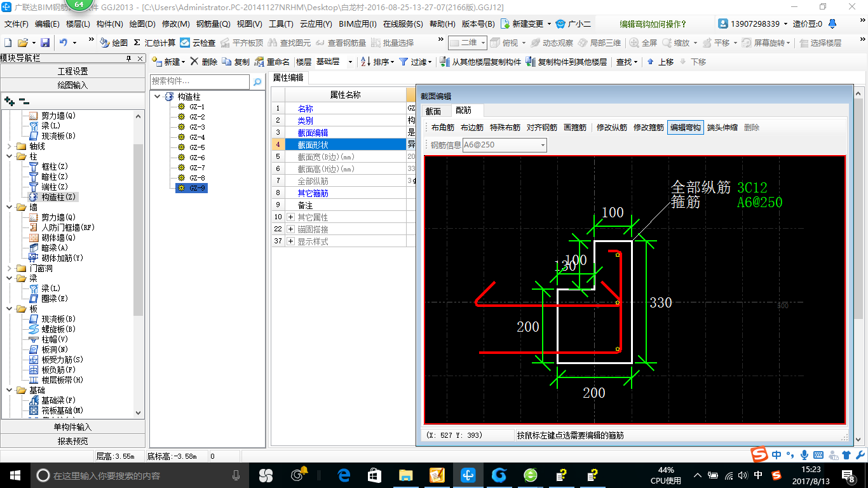This screenshot has width=868, height=488.
Task: Open the 过滤 filter dropdown
Action: click(416, 62)
